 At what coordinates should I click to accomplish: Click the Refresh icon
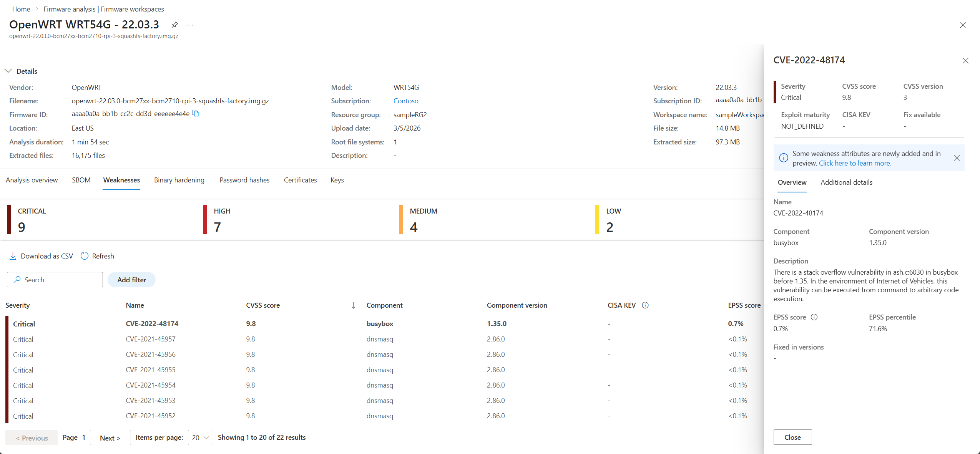85,256
